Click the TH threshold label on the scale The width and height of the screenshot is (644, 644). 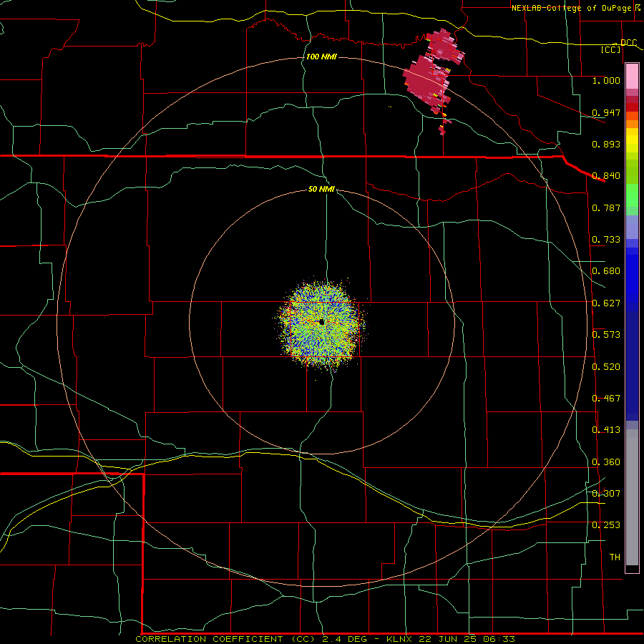pos(615,557)
